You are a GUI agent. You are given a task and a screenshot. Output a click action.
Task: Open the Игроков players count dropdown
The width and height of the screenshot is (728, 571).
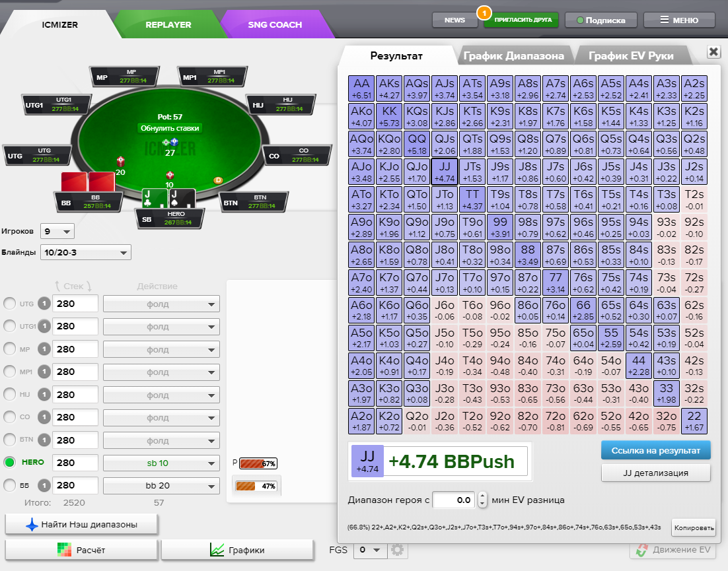tap(57, 231)
